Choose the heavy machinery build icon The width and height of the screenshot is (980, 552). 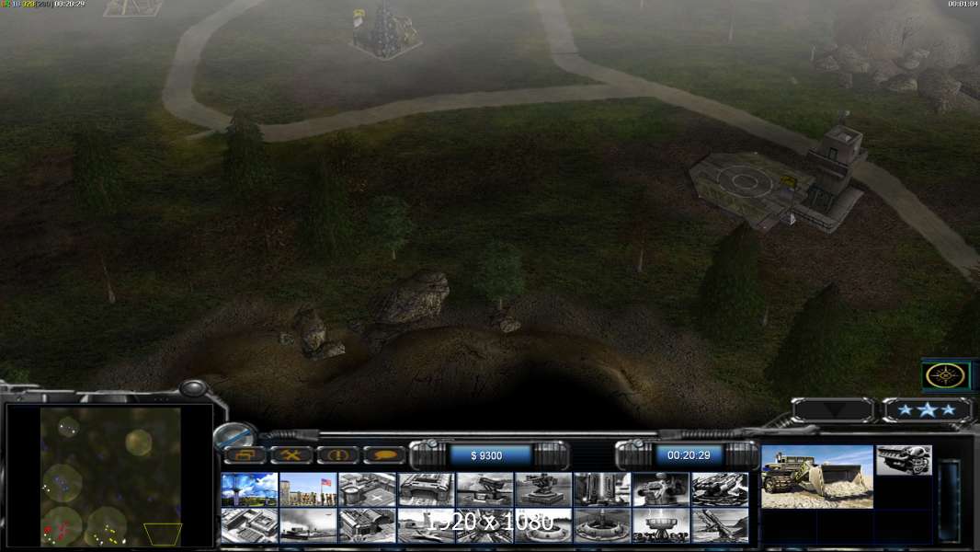[661, 489]
